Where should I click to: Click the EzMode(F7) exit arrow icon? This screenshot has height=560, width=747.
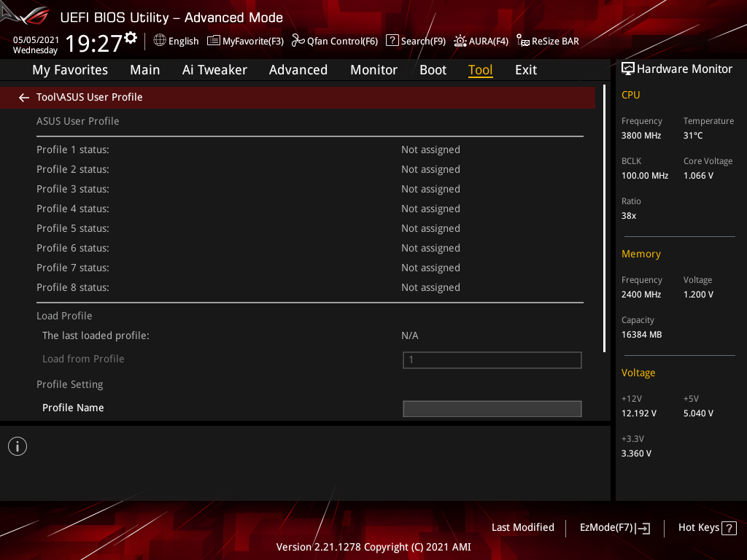tap(643, 528)
